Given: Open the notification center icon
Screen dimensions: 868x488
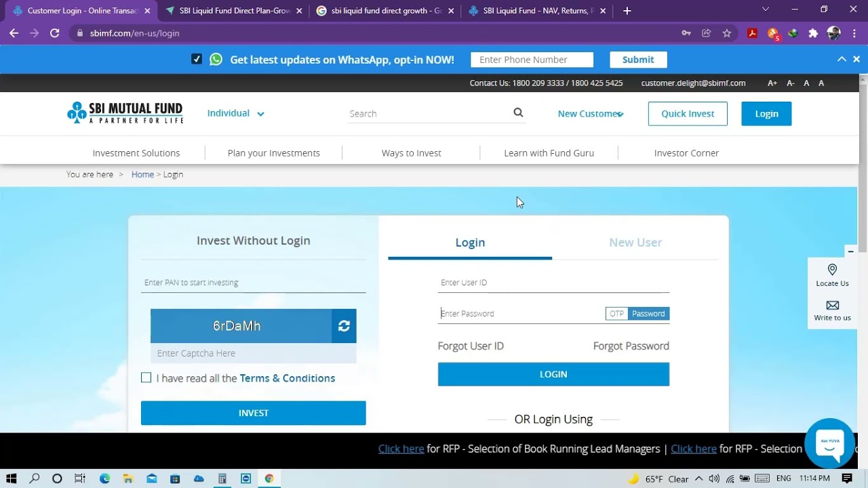Looking at the screenshot, I should pos(847,479).
